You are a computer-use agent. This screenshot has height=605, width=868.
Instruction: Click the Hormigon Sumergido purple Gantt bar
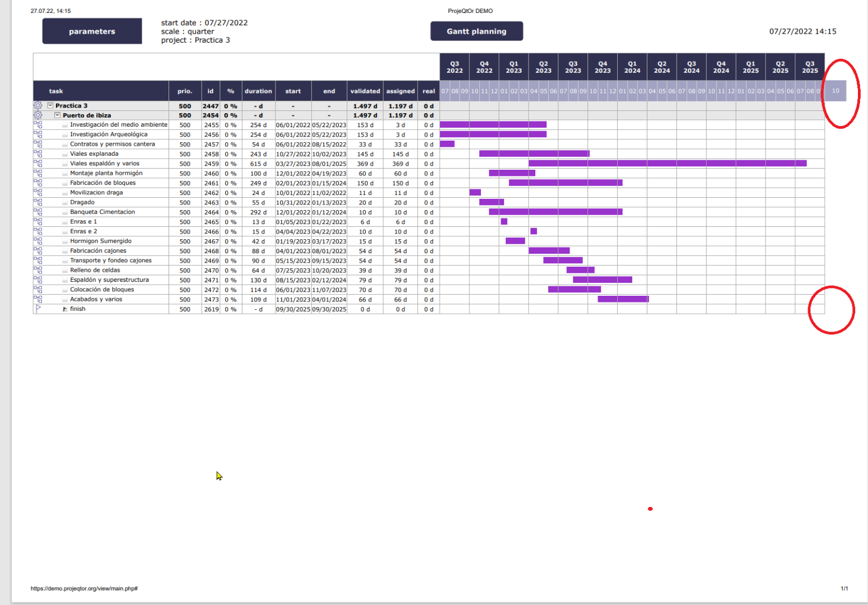point(515,241)
